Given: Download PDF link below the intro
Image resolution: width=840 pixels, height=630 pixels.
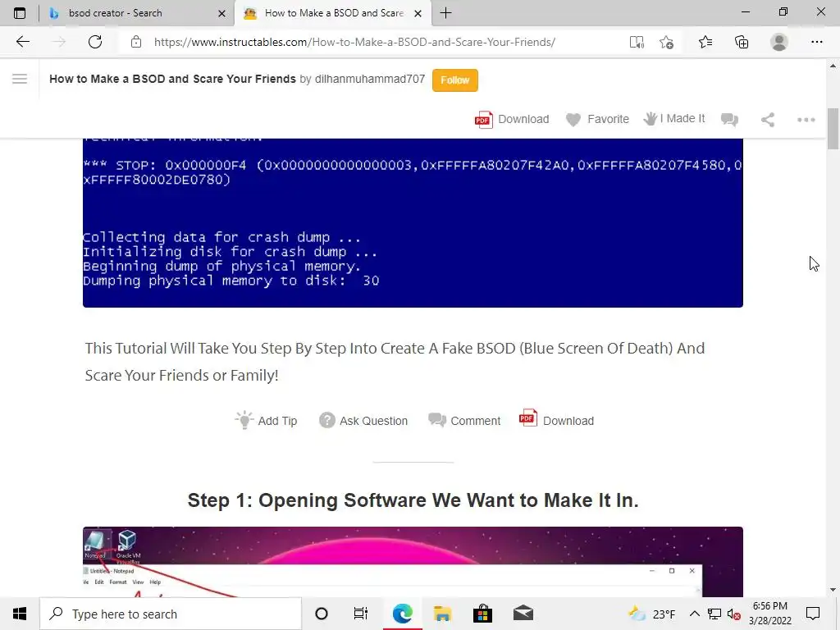Looking at the screenshot, I should tap(557, 420).
